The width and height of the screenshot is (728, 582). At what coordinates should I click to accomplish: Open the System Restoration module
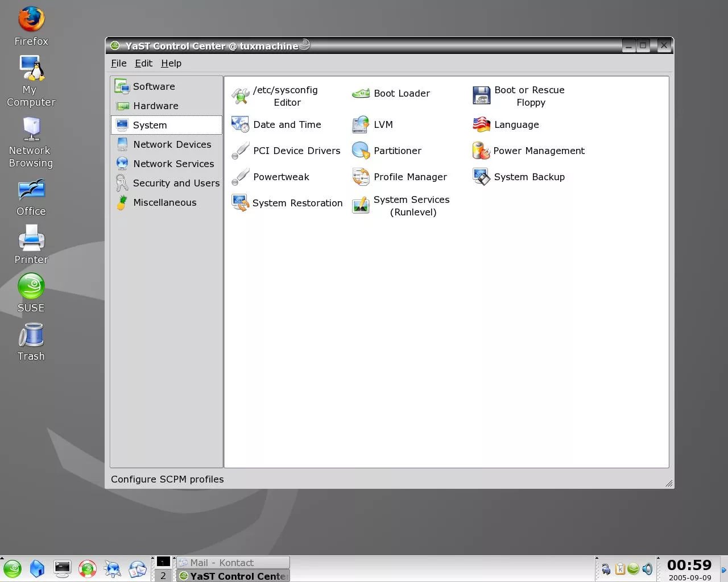point(287,203)
